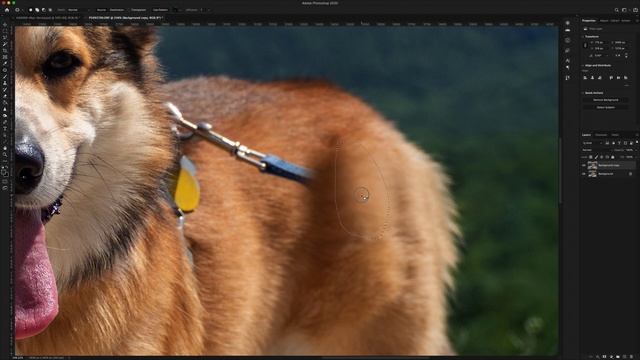This screenshot has height=360, width=640.
Task: Choose New Selection mode in options bar
Action: point(31,10)
